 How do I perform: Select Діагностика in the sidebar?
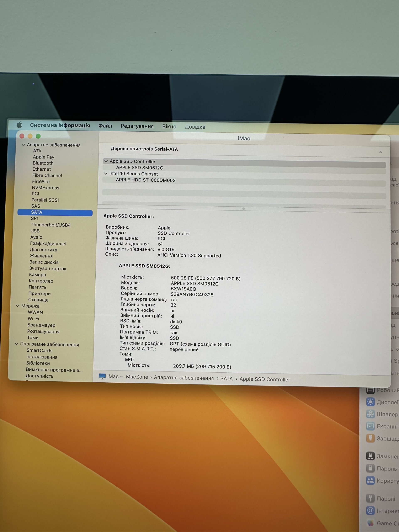43,250
